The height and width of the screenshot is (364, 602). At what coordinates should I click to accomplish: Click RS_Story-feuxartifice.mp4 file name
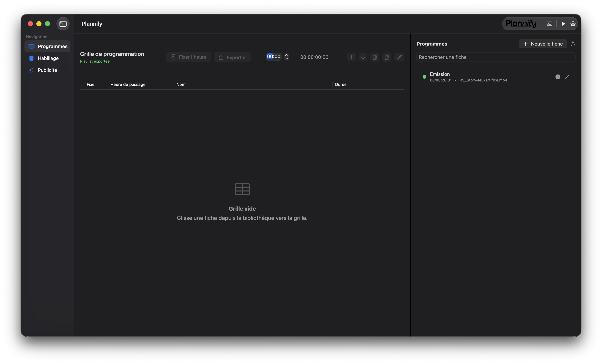click(x=483, y=80)
